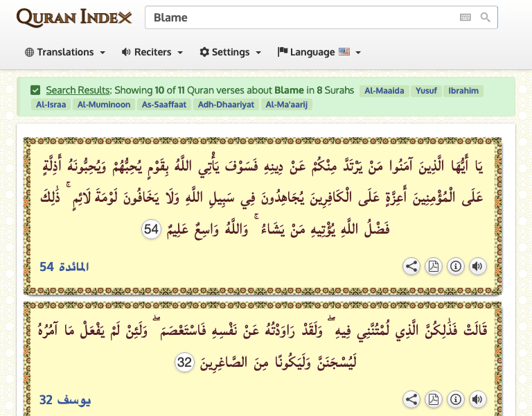
Task: Show info for Al-Maaida verse 54
Action: [x=456, y=266]
